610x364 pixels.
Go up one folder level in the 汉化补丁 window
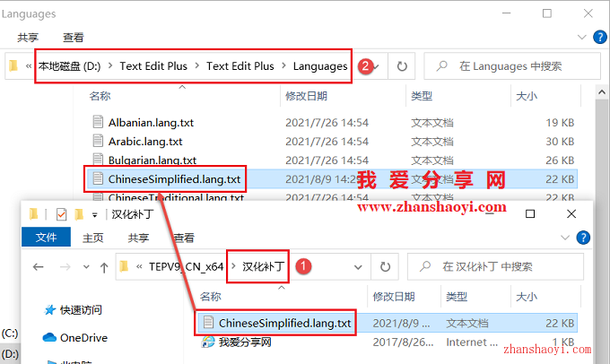coord(104,267)
